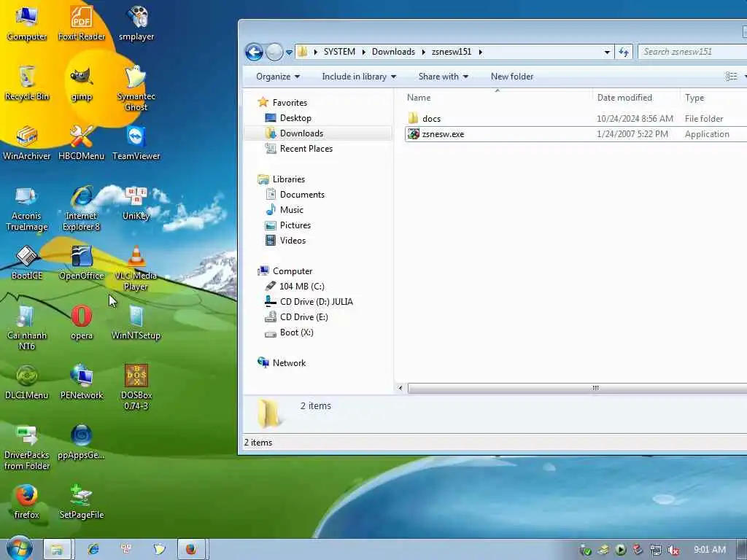Click SYSTEM in the address path
747x560 pixels.
[339, 52]
